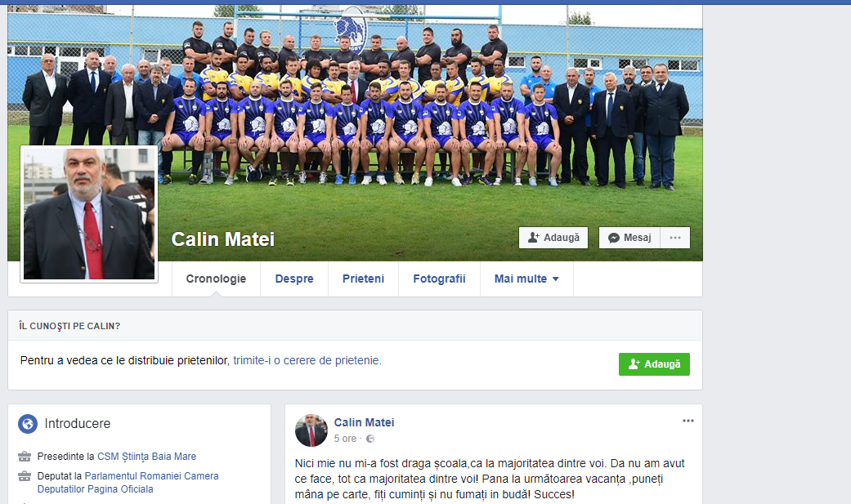This screenshot has width=851, height=504.
Task: Click the public audience globe icon on the post
Action: pos(370,439)
